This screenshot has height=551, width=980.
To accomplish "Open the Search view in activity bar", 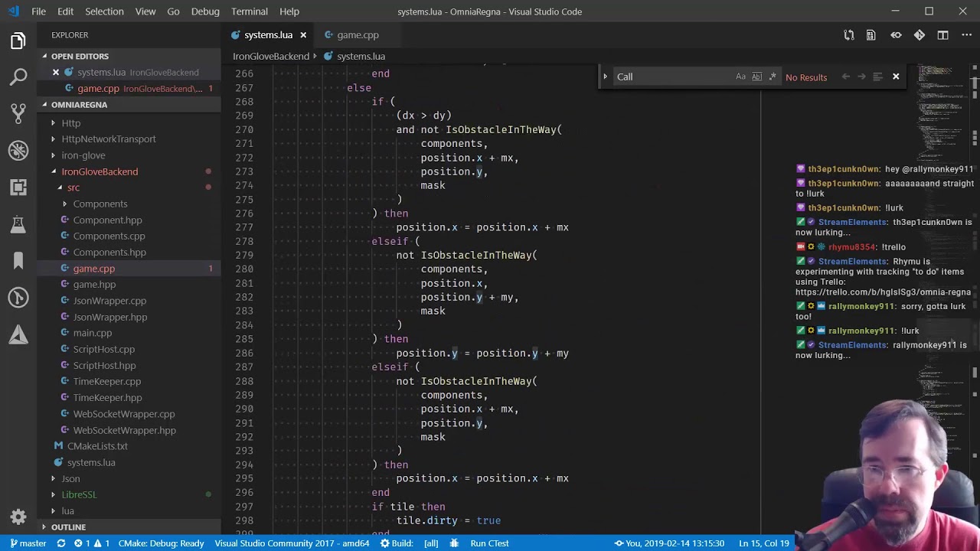I will pyautogui.click(x=18, y=77).
